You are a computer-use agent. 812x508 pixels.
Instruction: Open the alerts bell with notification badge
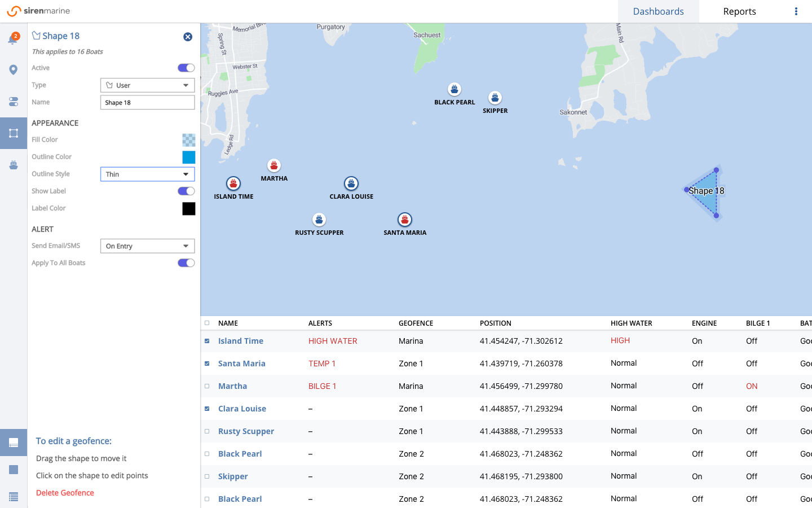click(14, 37)
